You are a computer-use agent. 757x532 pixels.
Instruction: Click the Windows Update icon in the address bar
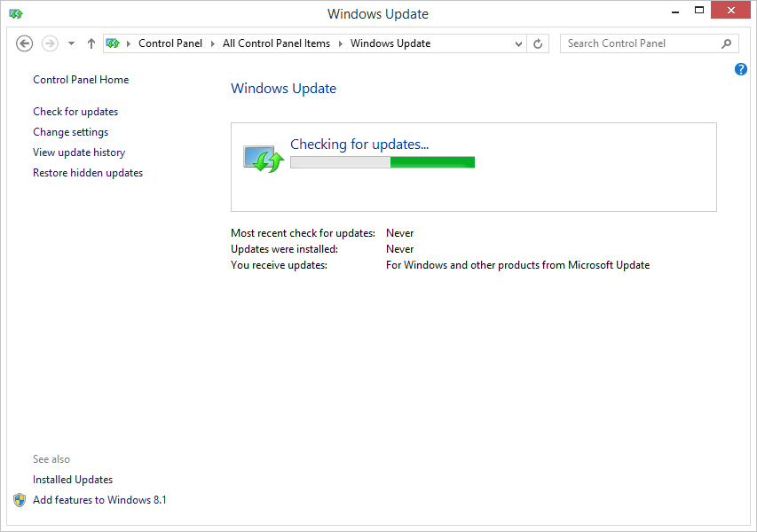113,43
